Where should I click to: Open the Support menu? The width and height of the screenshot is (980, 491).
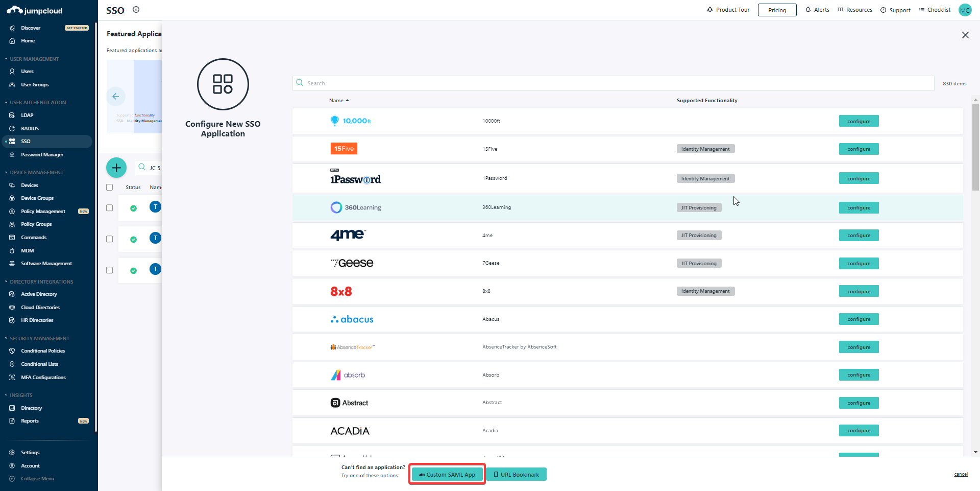pyautogui.click(x=896, y=10)
